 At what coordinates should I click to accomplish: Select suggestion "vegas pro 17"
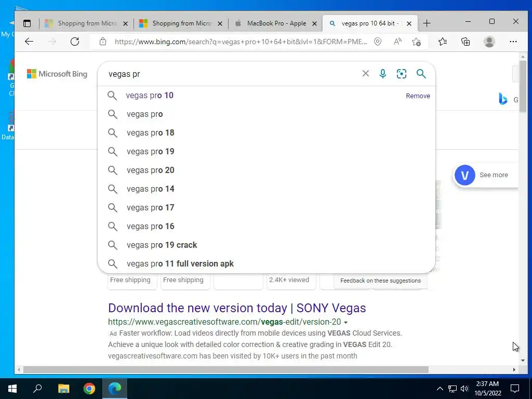pyautogui.click(x=267, y=207)
